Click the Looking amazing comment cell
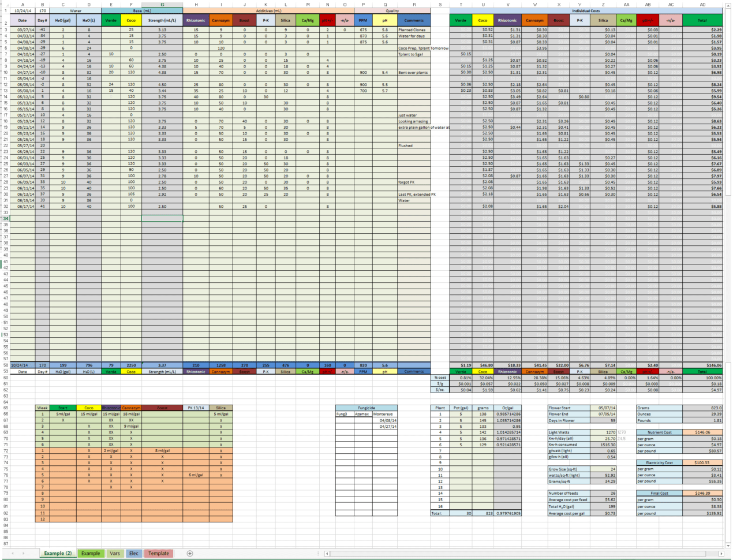The height and width of the screenshot is (560, 733). [414, 121]
